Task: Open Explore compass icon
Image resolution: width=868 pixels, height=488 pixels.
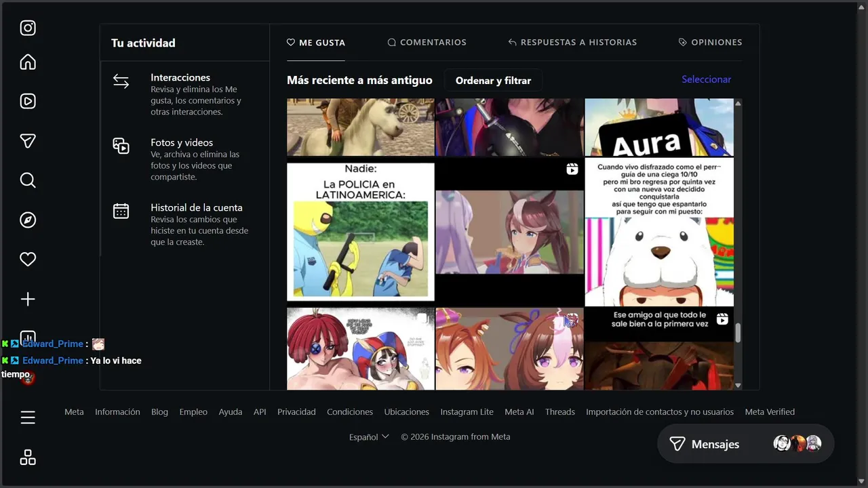Action: pyautogui.click(x=28, y=220)
